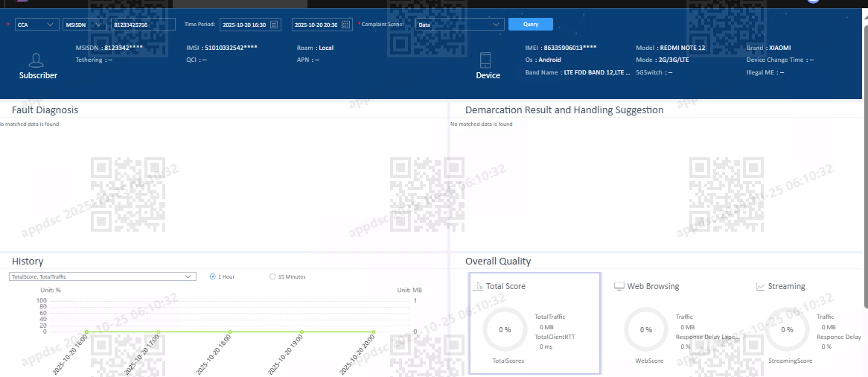This screenshot has width=868, height=377.
Task: Click the number input field 81233425756
Action: 144,25
